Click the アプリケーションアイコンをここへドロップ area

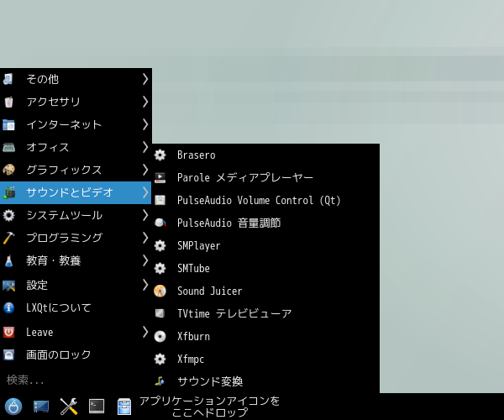[x=209, y=407]
